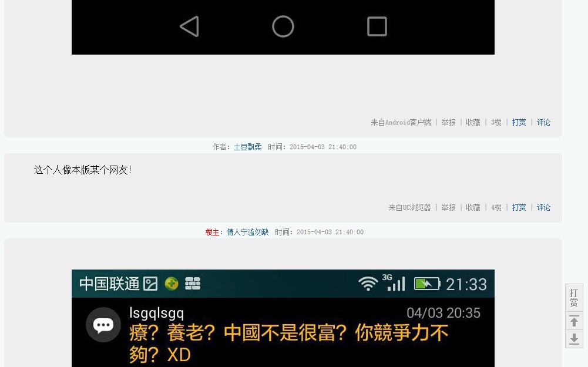Image resolution: width=588 pixels, height=367 pixels.
Task: Click 举报 on the 3楼 post
Action: pos(448,122)
